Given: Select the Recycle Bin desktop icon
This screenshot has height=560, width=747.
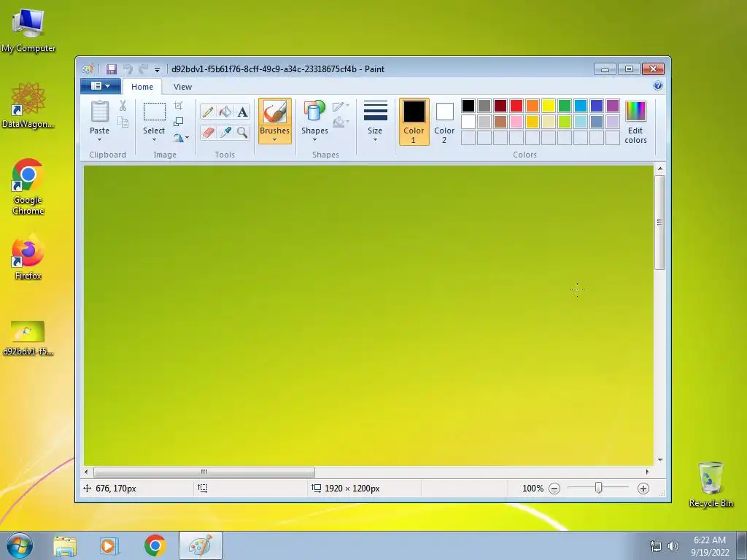Looking at the screenshot, I should (x=711, y=484).
